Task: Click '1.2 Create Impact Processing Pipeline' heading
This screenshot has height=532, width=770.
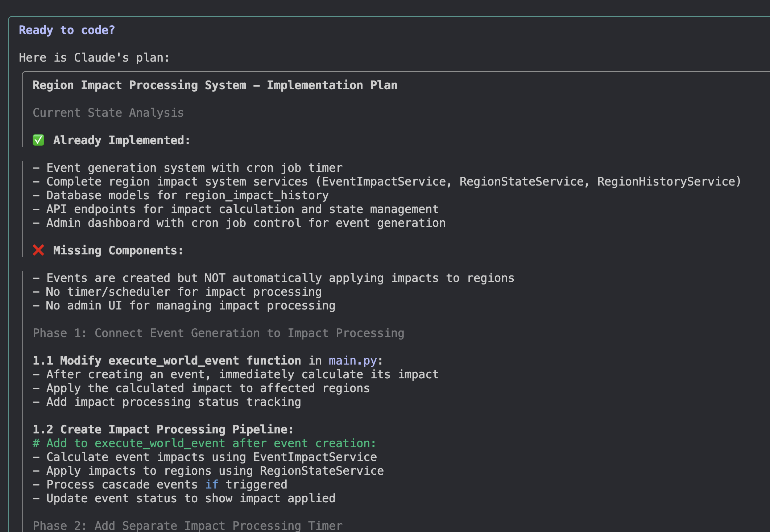Action: click(163, 429)
